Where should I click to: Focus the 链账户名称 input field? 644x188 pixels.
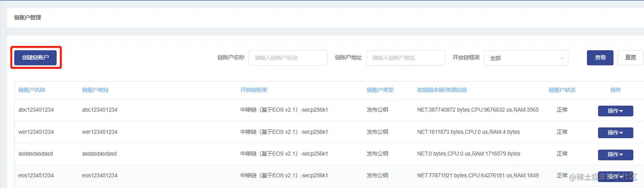coord(288,58)
